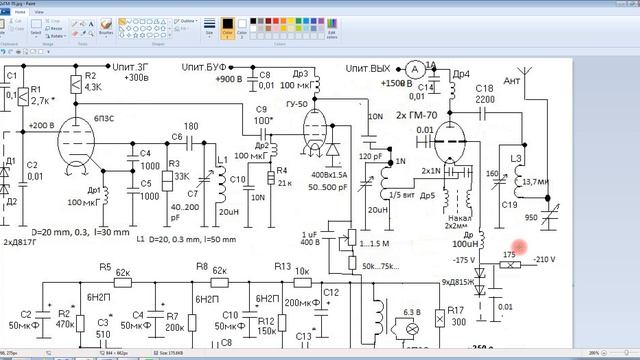This screenshot has width=640, height=360.
Task: Open the Rotate dropdown
Action: tap(56, 36)
